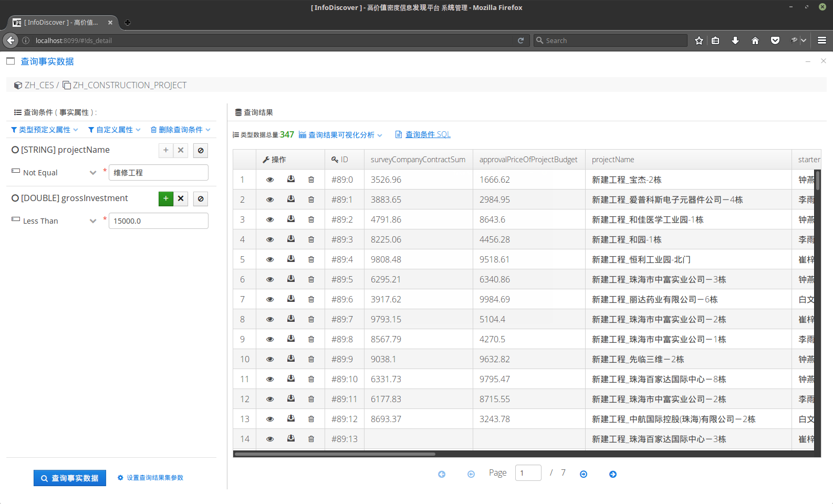The width and height of the screenshot is (833, 504).
Task: Click the ID column header
Action: click(344, 160)
